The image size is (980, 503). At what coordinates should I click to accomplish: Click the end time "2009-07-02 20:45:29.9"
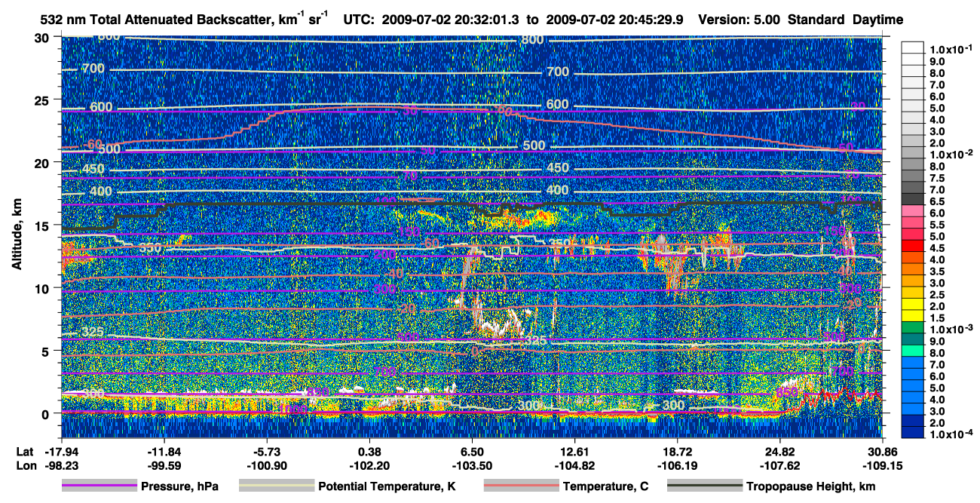pos(614,19)
